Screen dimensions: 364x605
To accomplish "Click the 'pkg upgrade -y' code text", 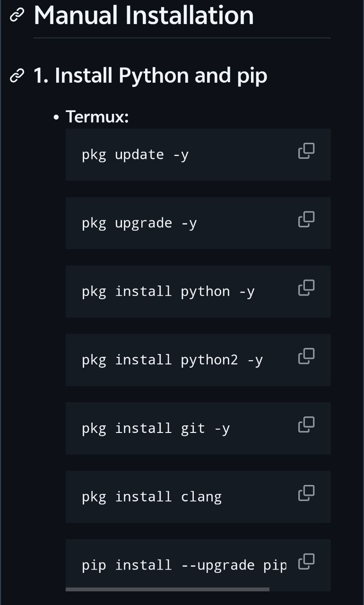I will point(139,223).
